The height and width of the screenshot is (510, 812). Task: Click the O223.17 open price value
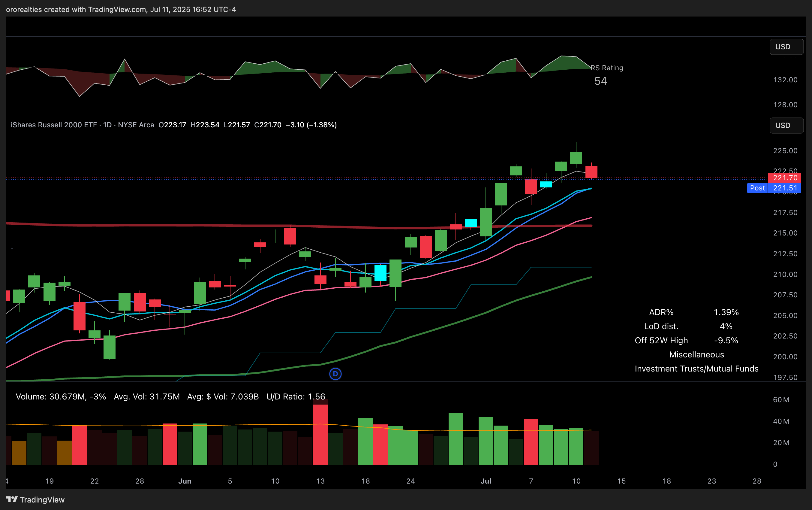[172, 125]
